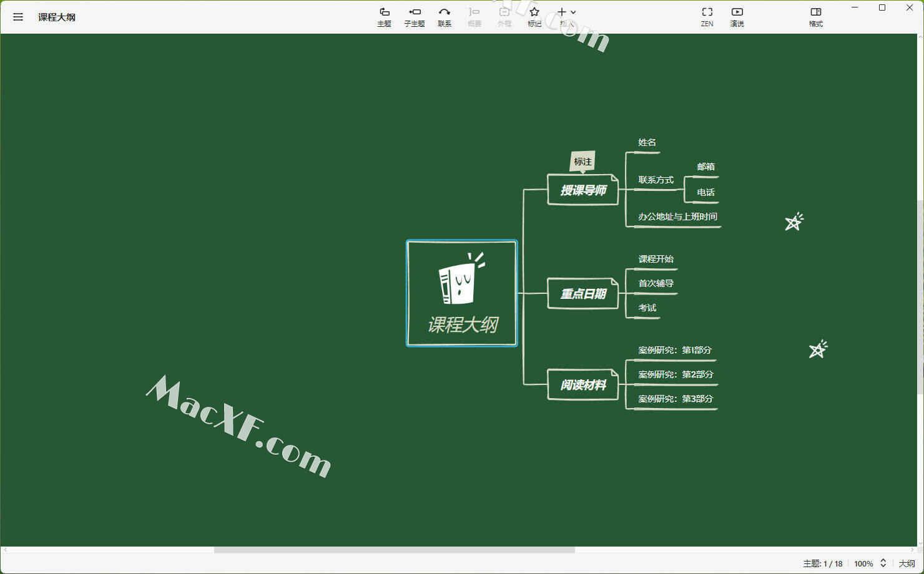Select the 授课导师 topic
Viewport: 924px width, 574px height.
point(583,190)
